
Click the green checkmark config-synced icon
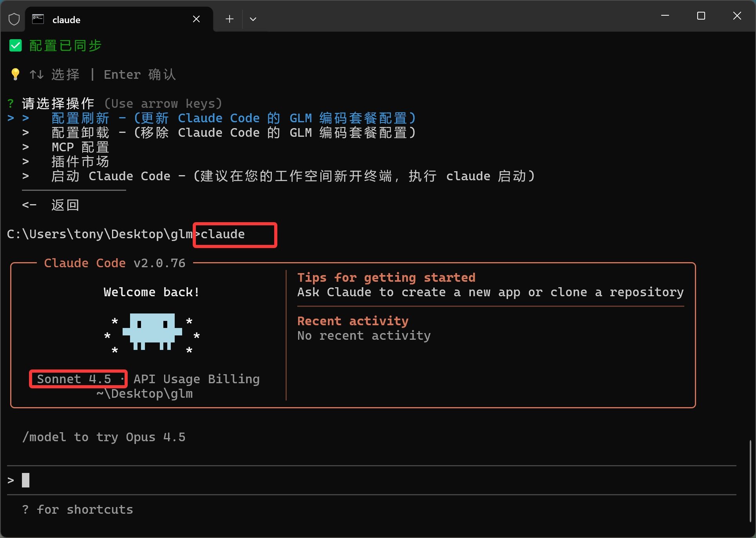pyautogui.click(x=16, y=45)
